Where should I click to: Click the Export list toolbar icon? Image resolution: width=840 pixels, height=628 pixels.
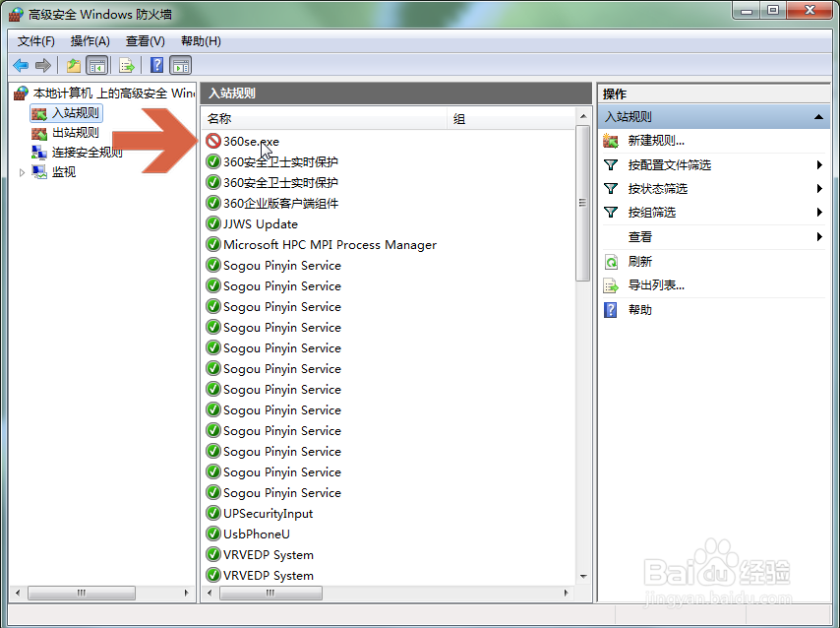pos(127,65)
